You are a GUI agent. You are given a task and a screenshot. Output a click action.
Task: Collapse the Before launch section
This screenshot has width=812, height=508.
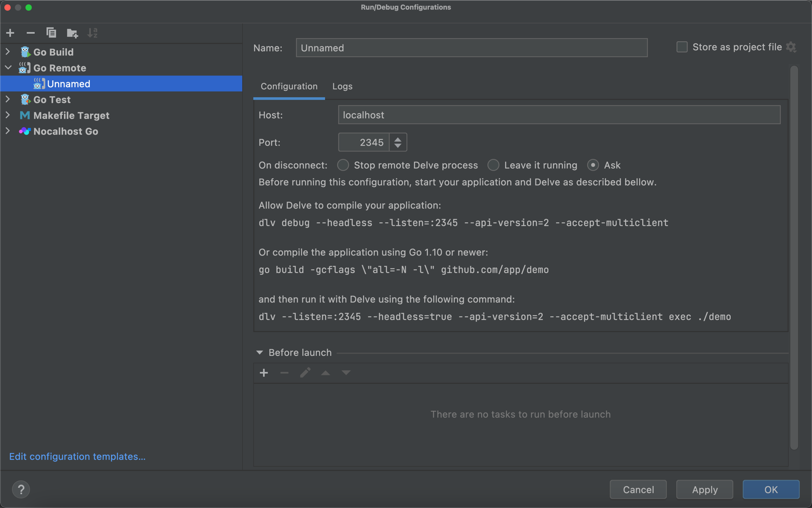pyautogui.click(x=260, y=352)
